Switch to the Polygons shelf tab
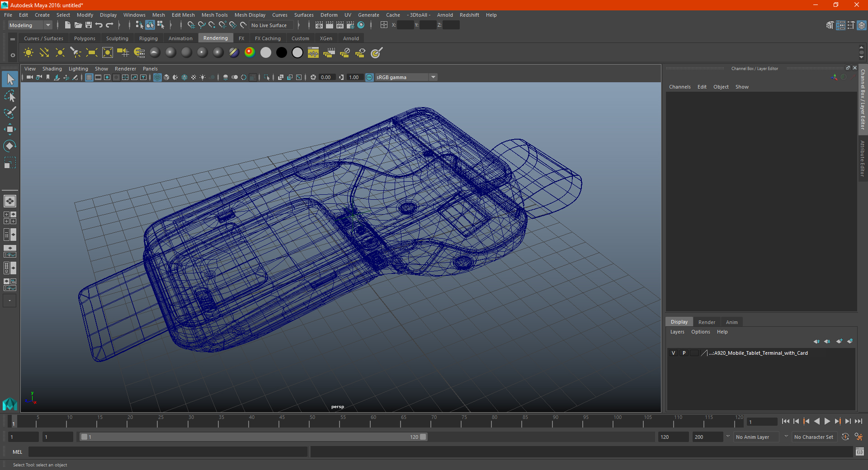The height and width of the screenshot is (470, 868). [x=85, y=38]
